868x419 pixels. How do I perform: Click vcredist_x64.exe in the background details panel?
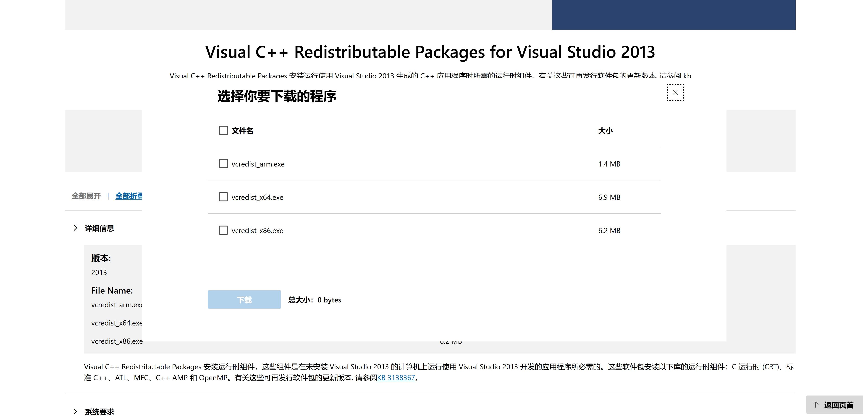[117, 323]
